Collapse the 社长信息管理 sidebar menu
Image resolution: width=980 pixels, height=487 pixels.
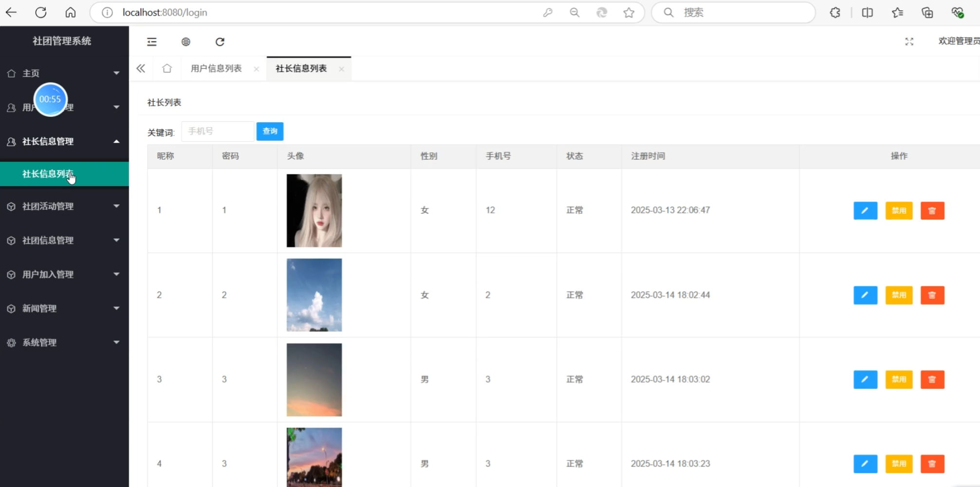point(64,142)
